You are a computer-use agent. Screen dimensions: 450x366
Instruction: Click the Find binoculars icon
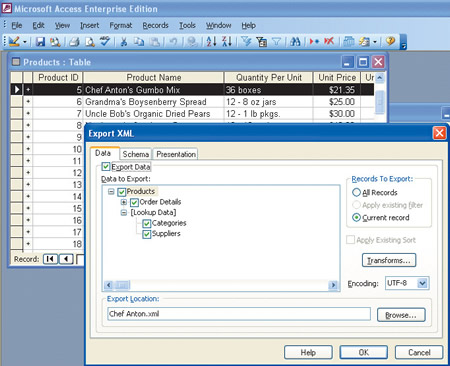295,42
